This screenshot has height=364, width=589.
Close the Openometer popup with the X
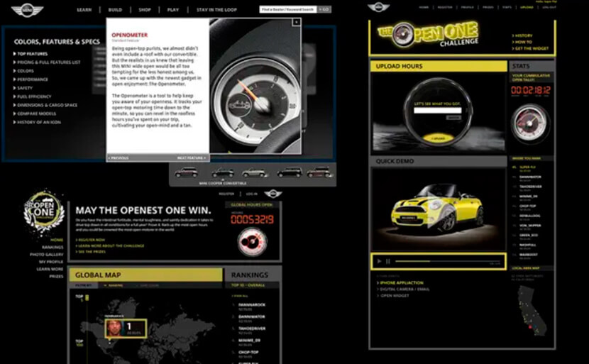coord(296,23)
